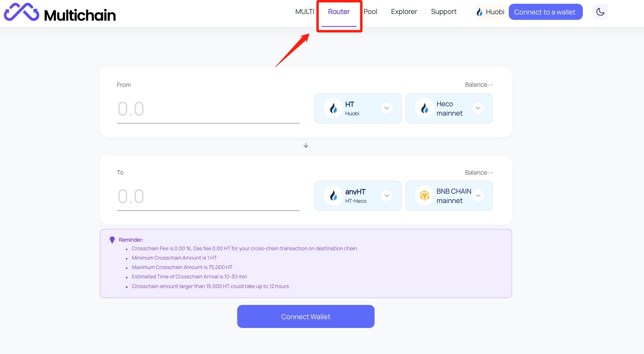Click the Multichain logo
The width and height of the screenshot is (644, 354).
pyautogui.click(x=60, y=12)
